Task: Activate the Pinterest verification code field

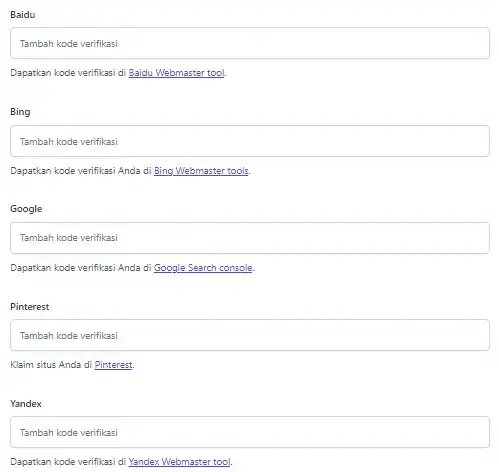Action: (x=250, y=335)
